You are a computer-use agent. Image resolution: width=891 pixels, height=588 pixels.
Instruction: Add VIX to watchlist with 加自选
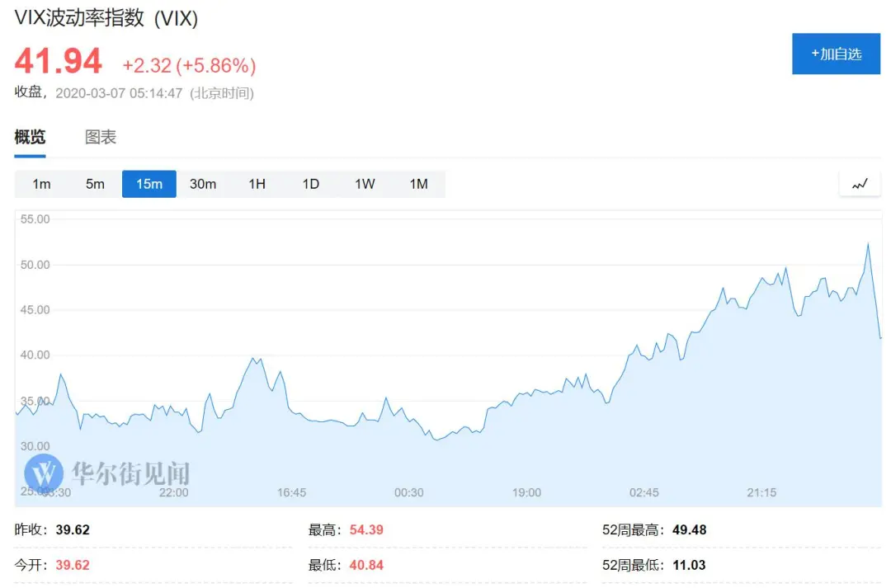836,54
